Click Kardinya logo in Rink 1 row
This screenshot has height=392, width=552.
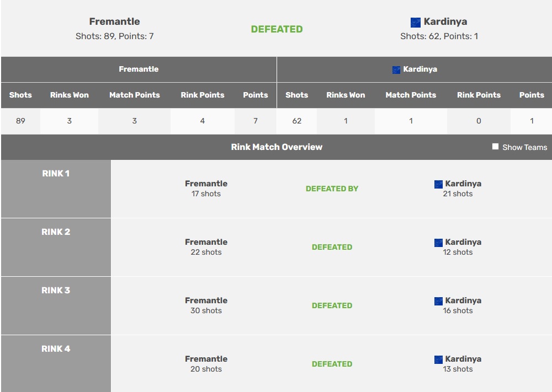click(x=438, y=184)
